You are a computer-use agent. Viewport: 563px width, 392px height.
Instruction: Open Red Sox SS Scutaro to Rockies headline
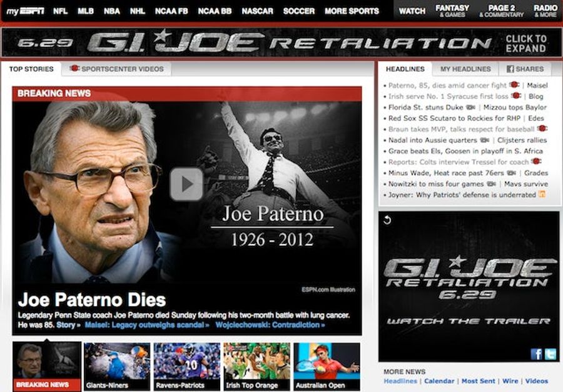tap(454, 118)
